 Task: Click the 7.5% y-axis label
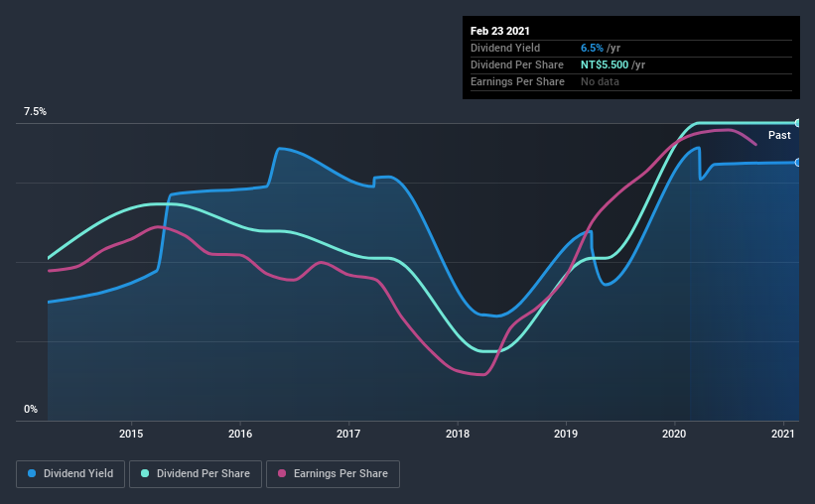pos(35,112)
